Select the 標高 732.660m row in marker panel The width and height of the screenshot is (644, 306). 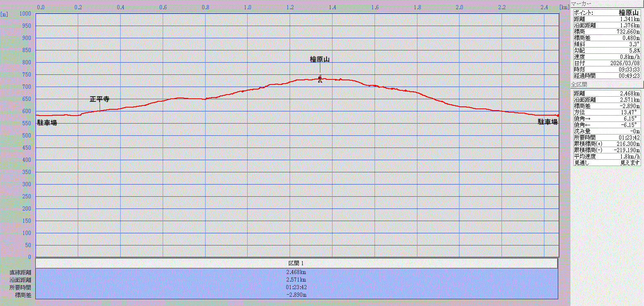[x=606, y=32]
